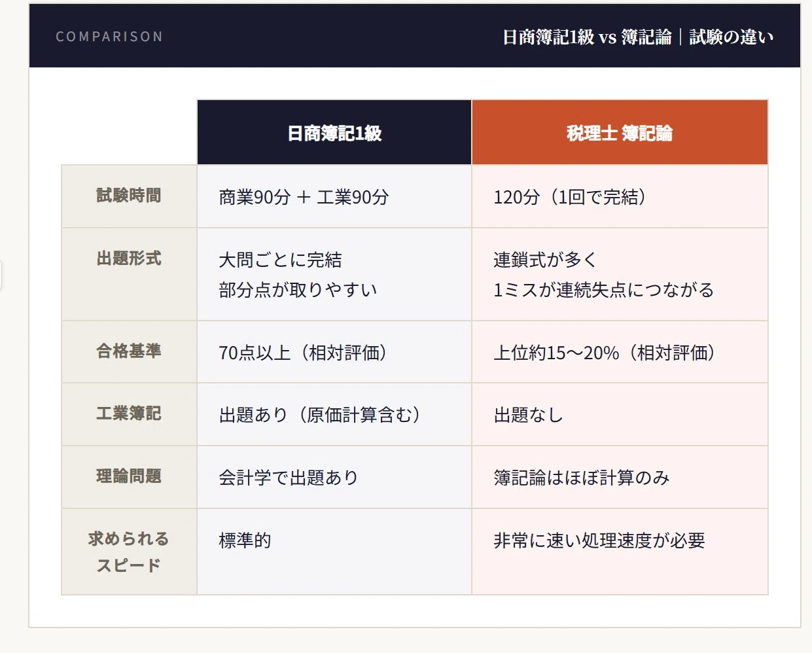The image size is (812, 653).
Task: Click the cell '非常に速い処理速度が必要'
Action: click(620, 552)
